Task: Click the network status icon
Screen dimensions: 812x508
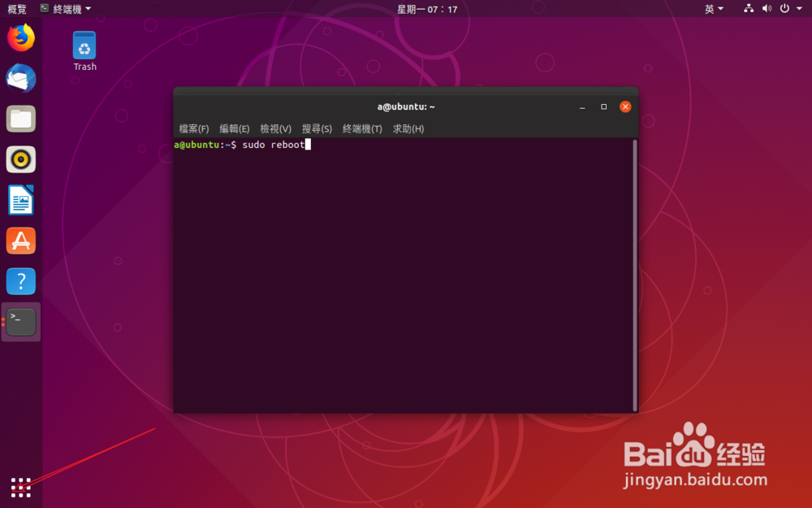Action: (749, 8)
